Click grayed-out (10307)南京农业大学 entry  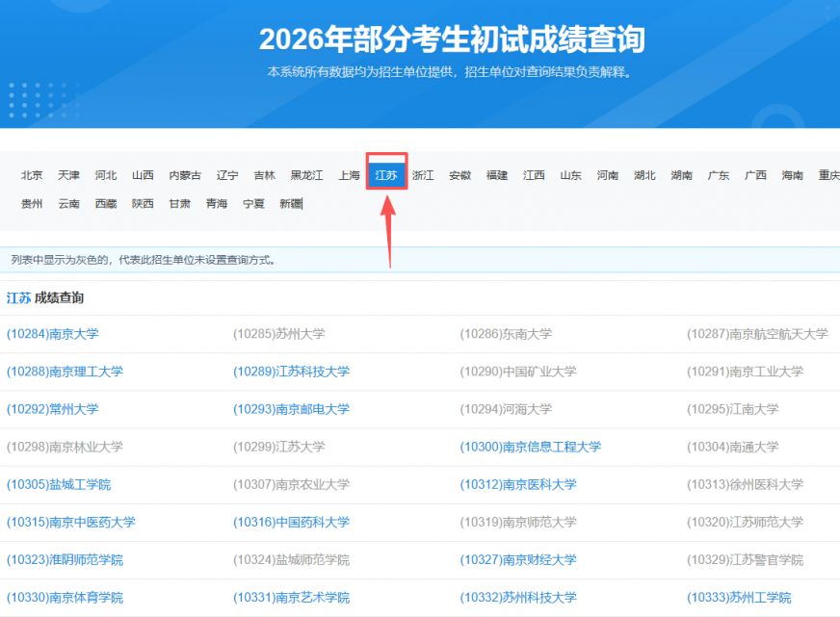[x=292, y=484]
